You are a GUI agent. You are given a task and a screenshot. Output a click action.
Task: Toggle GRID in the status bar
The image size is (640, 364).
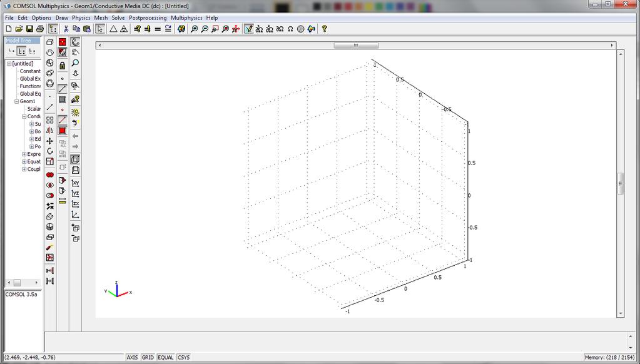[148, 357]
